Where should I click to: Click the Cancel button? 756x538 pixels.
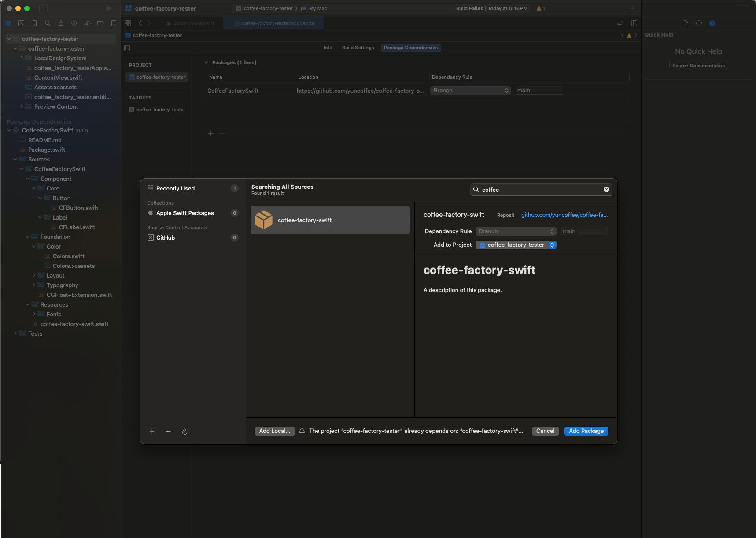[545, 431]
